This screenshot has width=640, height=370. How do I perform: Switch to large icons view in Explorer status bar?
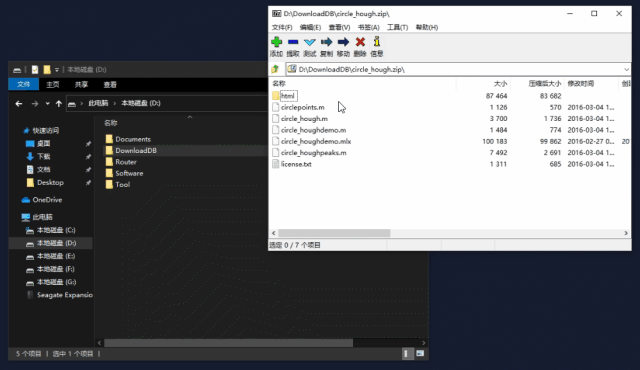click(x=420, y=353)
